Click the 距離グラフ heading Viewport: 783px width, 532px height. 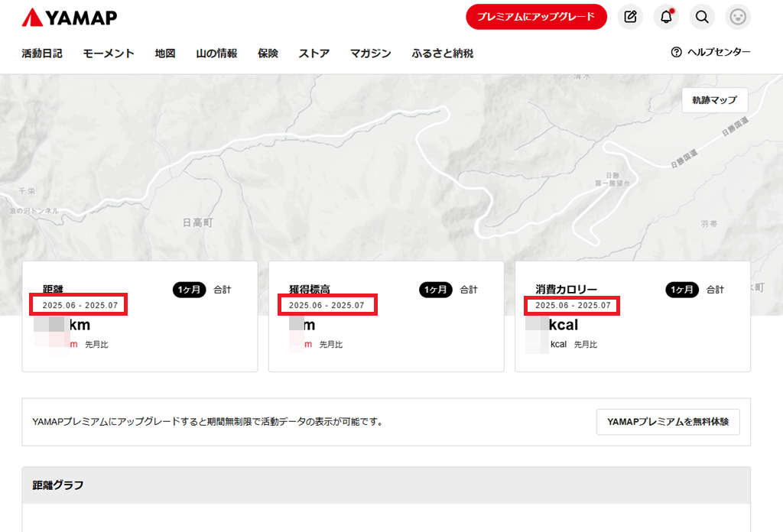coord(58,485)
